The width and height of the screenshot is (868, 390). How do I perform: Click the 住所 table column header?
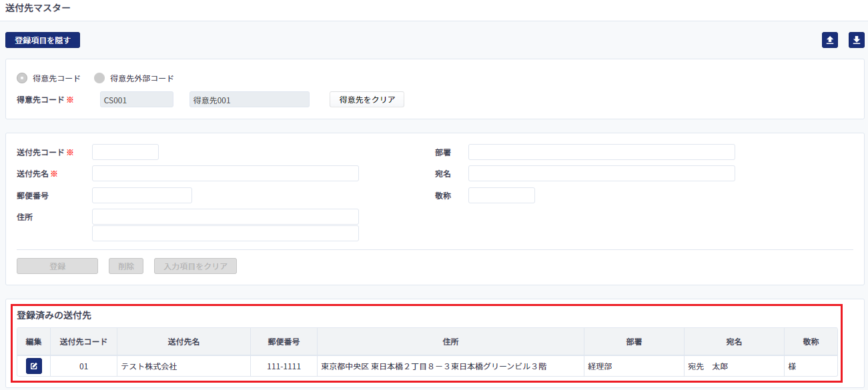point(451,341)
